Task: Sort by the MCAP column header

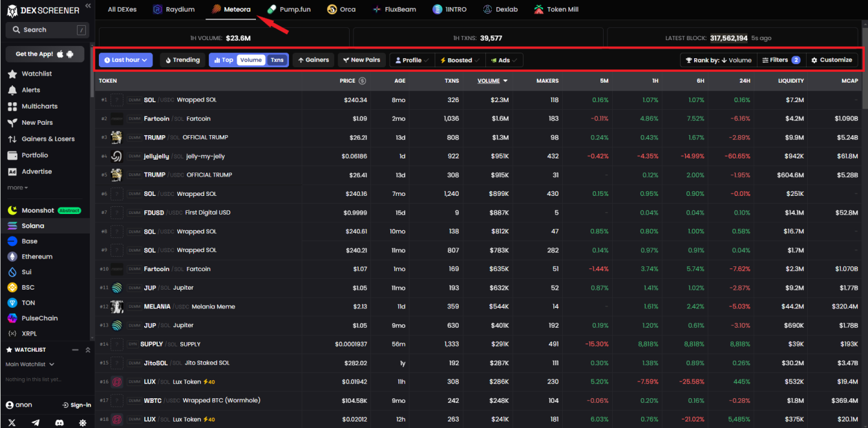Action: point(850,81)
